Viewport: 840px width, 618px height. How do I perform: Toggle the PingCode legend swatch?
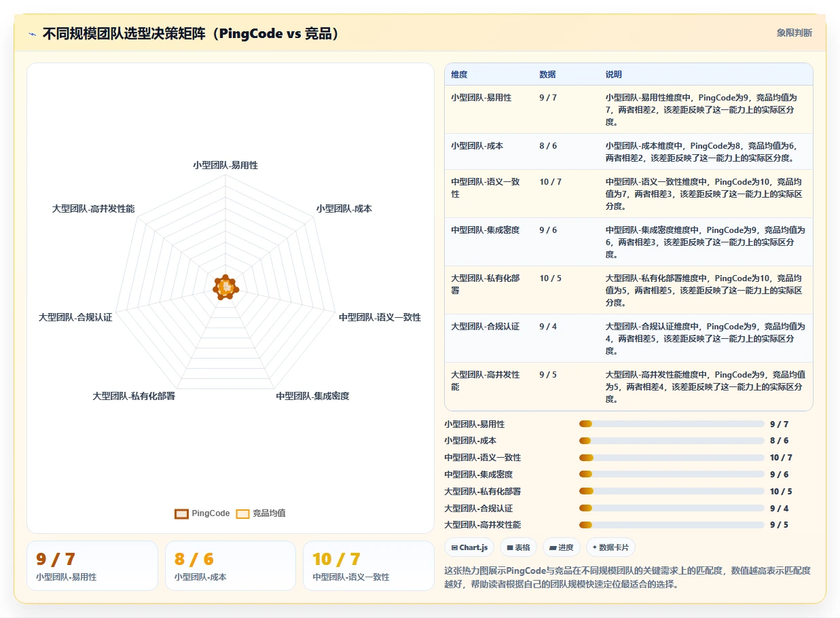click(x=181, y=514)
